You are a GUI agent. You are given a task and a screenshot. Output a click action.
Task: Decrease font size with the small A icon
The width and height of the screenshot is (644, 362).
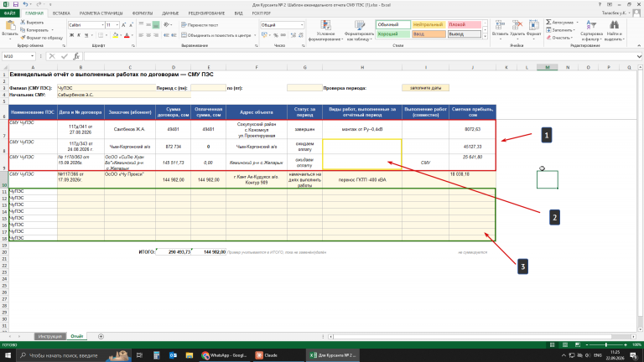coord(131,25)
